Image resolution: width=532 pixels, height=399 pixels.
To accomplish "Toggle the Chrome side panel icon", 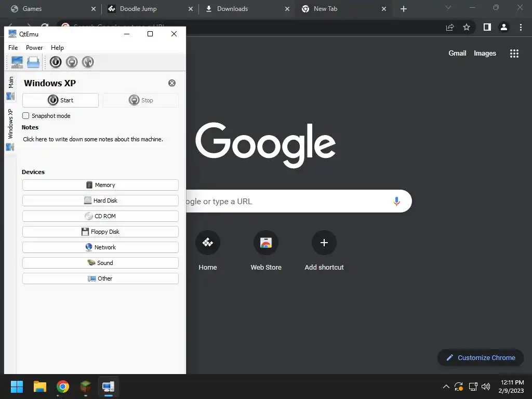I will tap(487, 27).
